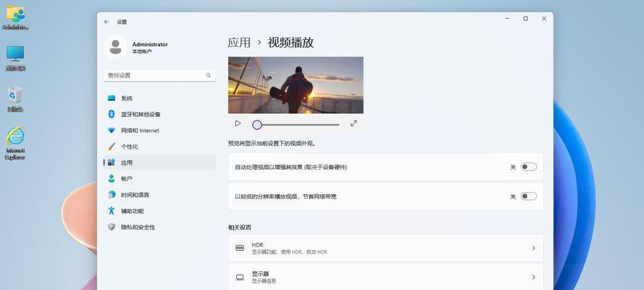Screen dimensions: 644x290
Task: Go to 网络和 Internet category
Action: (x=160, y=130)
